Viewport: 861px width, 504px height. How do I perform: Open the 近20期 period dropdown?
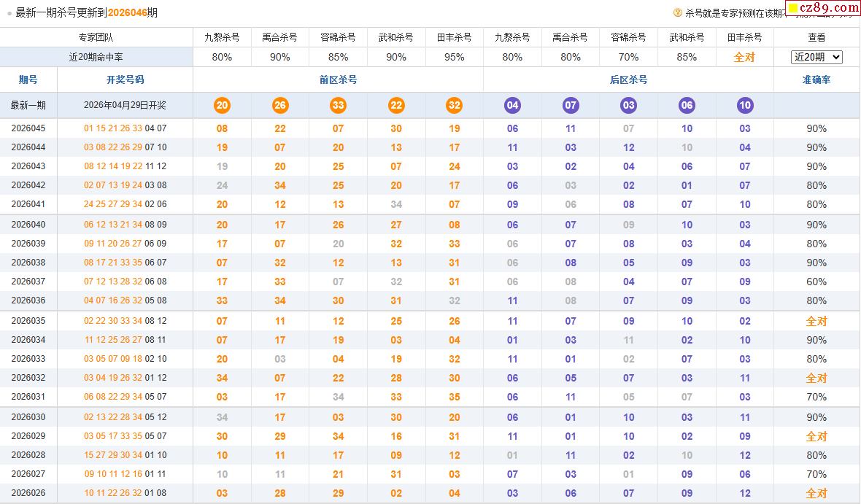point(816,57)
